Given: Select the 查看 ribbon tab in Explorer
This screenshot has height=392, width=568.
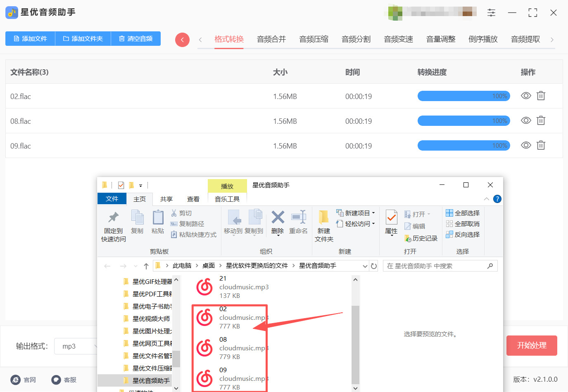Looking at the screenshot, I should click(x=193, y=199).
